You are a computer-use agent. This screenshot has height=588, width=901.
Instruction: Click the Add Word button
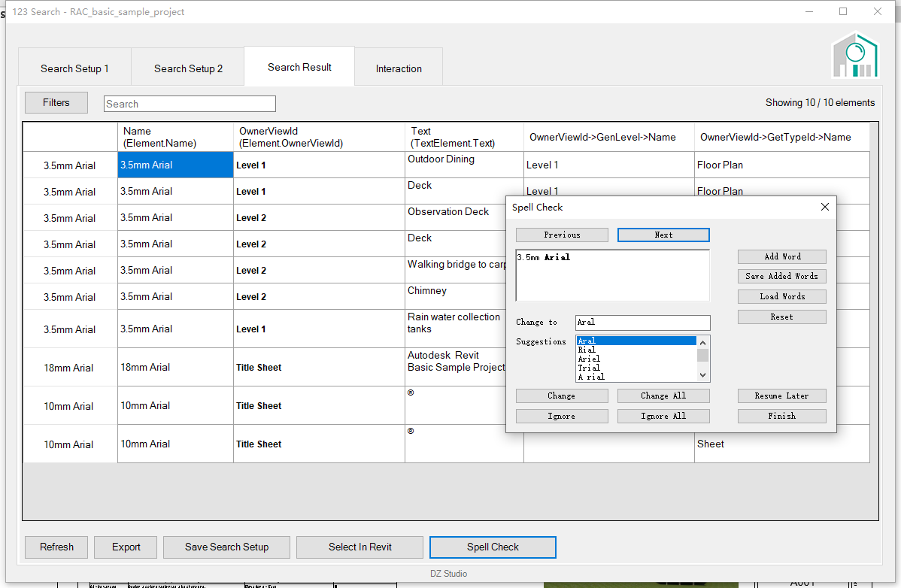(781, 256)
